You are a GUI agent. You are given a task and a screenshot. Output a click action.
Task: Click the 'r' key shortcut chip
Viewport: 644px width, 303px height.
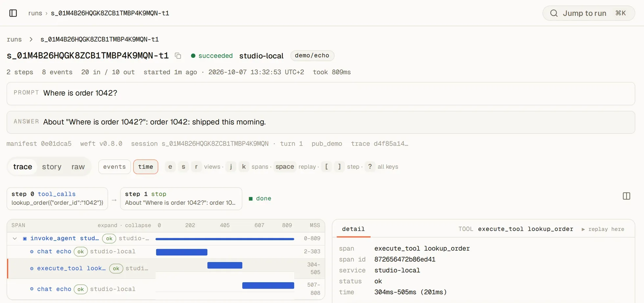tap(196, 167)
